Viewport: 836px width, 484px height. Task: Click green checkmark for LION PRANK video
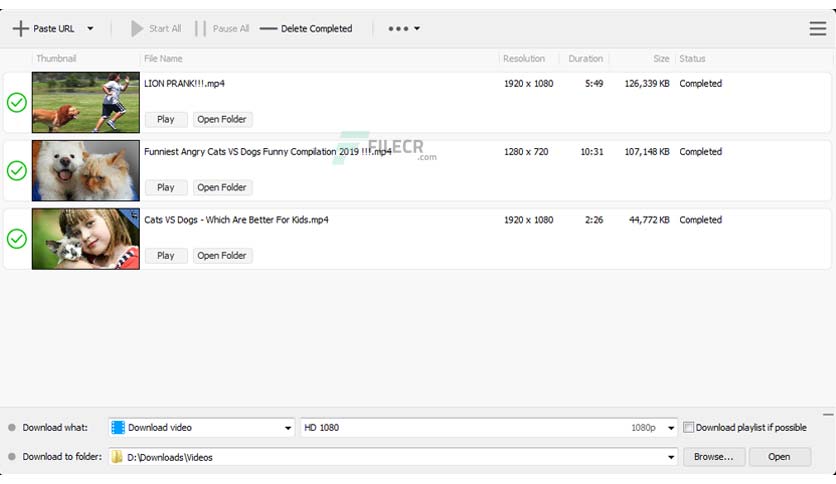pyautogui.click(x=17, y=102)
